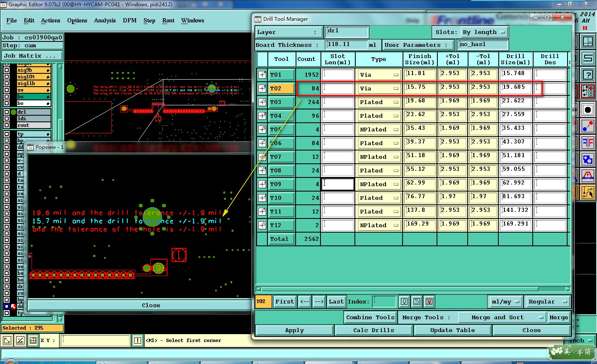Screen dimensions: 597x364
Task: Open the question mark help icon
Action: (x=588, y=75)
